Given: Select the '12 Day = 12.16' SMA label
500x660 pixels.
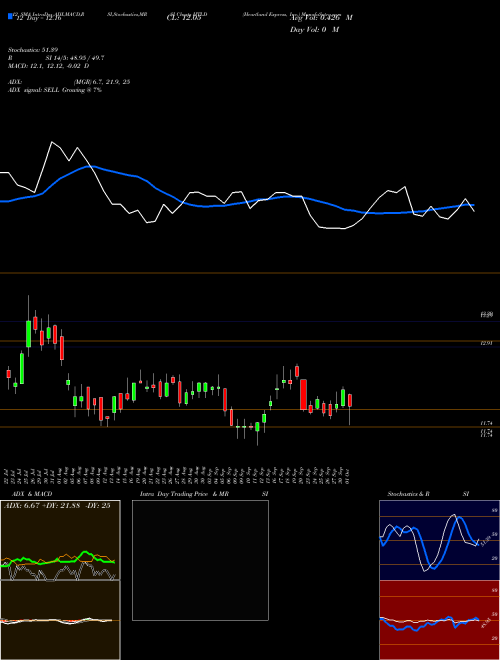Looking at the screenshot, I should [x=39, y=18].
